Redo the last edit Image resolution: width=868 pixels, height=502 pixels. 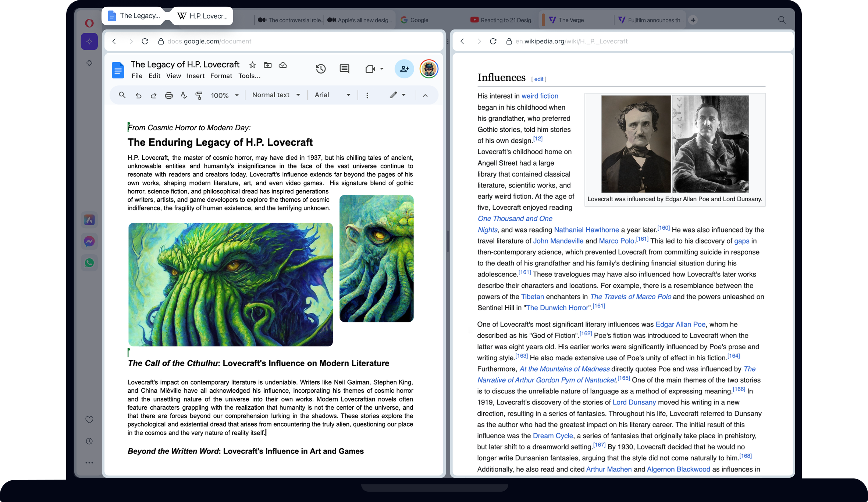153,95
